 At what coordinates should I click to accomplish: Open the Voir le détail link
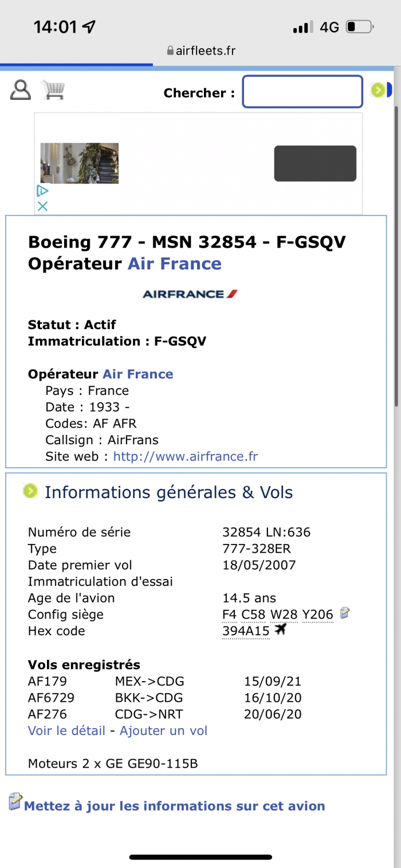click(x=66, y=731)
